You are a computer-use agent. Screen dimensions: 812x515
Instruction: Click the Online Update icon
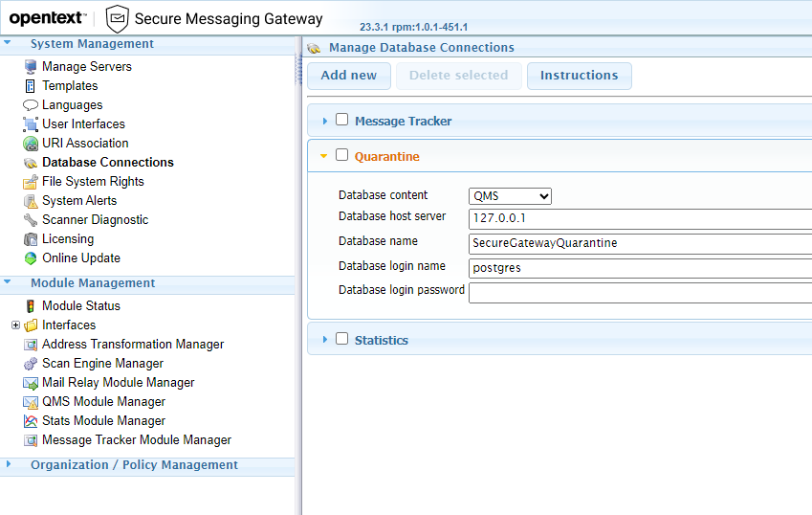tap(31, 258)
